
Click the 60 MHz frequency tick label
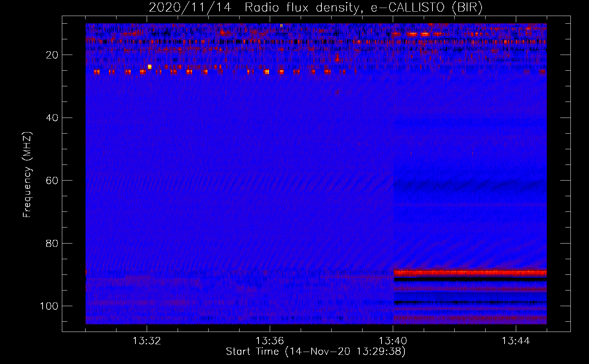click(x=52, y=181)
